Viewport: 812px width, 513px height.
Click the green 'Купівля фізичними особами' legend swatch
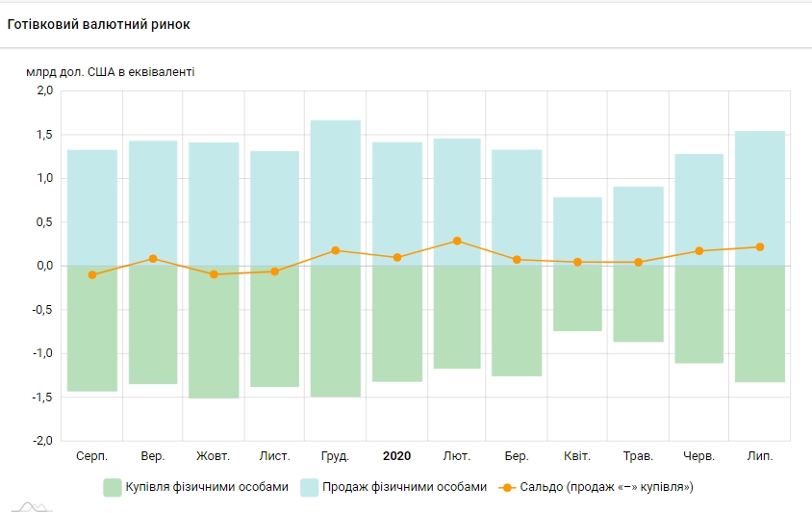tap(112, 487)
